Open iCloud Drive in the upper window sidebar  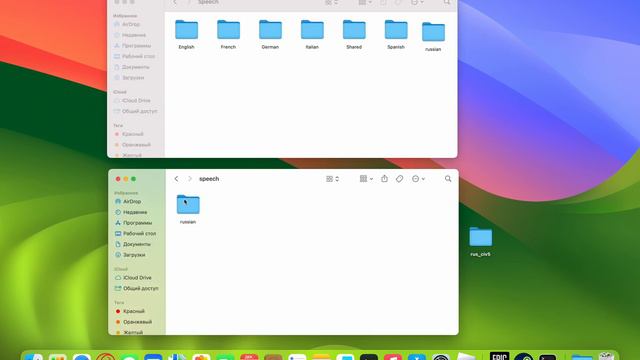(135, 100)
